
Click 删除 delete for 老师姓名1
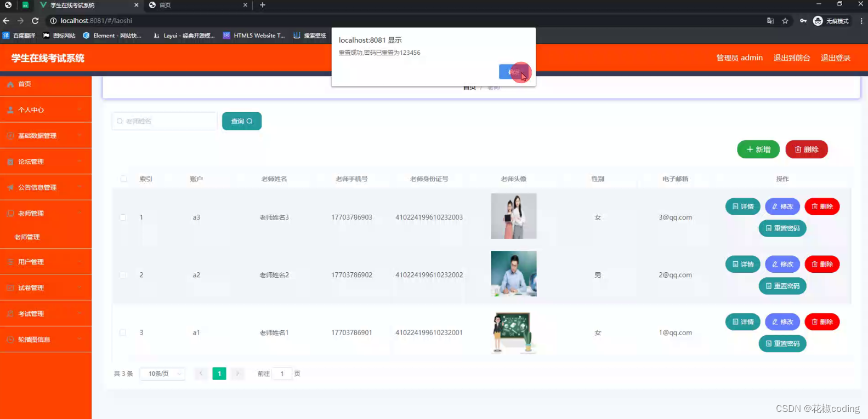[822, 322]
